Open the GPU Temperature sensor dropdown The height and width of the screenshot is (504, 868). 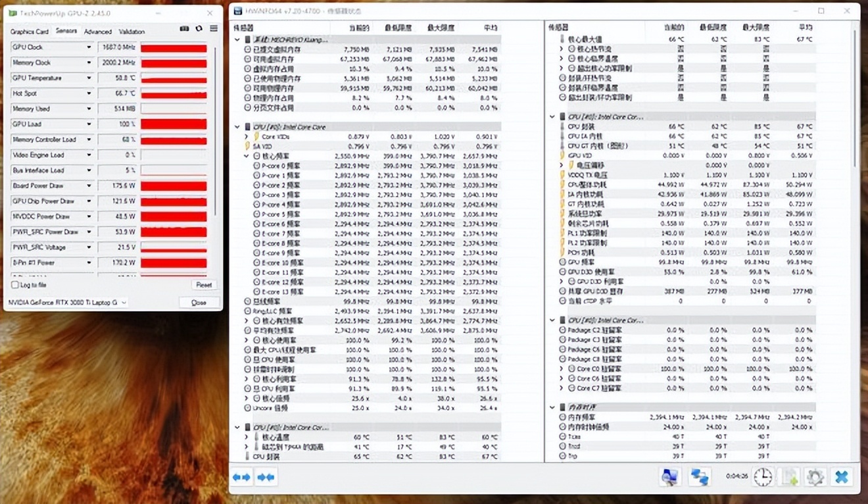(x=89, y=78)
